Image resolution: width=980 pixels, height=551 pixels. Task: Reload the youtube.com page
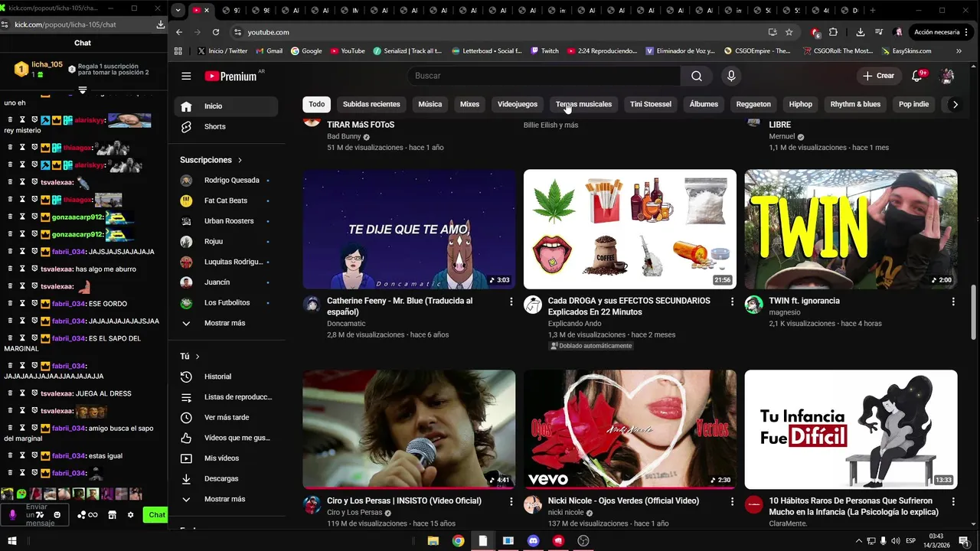coord(216,32)
